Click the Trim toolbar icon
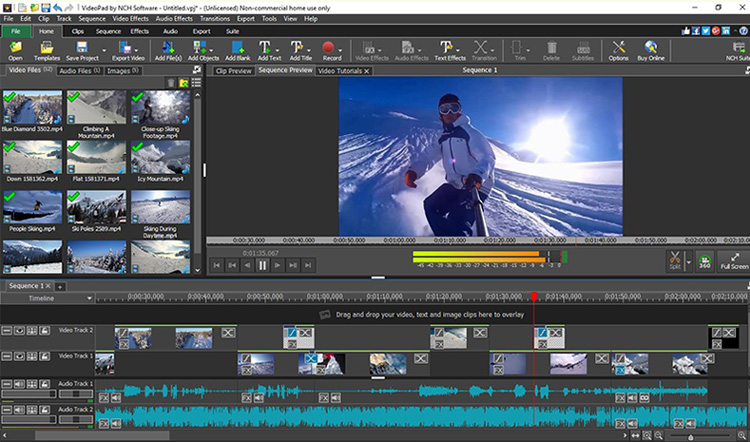Viewport: 750px width, 442px height. pyautogui.click(x=518, y=51)
